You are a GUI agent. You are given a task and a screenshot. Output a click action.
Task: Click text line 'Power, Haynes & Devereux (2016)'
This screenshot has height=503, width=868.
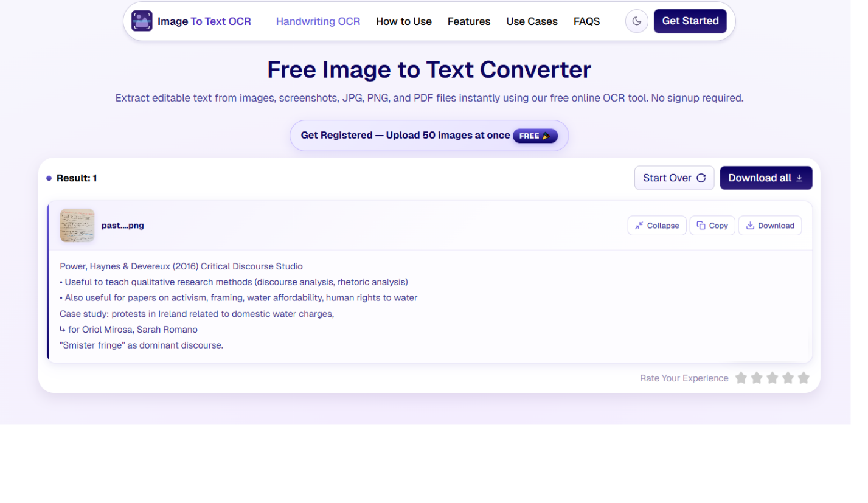(x=181, y=266)
